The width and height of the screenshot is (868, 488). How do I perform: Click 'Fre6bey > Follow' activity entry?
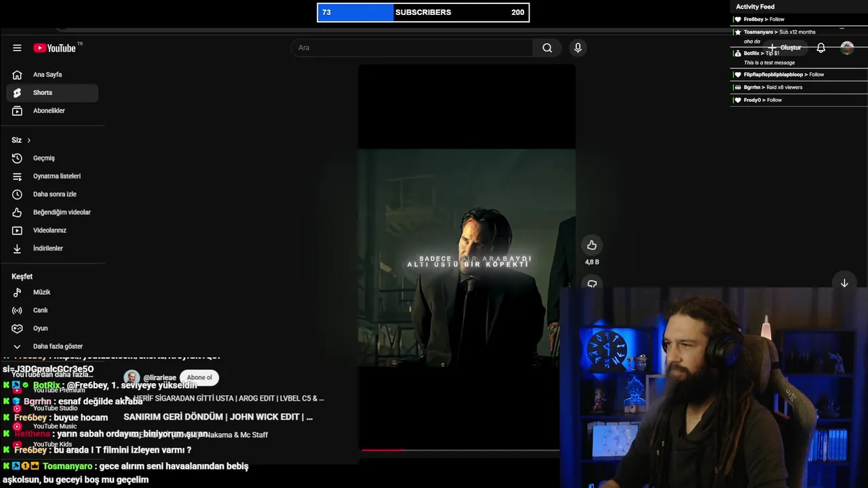coord(799,19)
